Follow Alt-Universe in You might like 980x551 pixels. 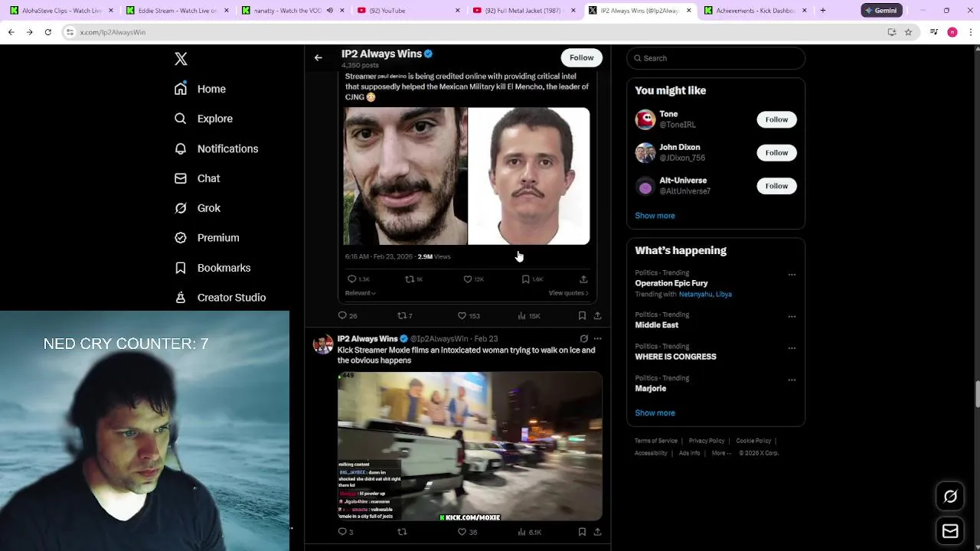776,186
